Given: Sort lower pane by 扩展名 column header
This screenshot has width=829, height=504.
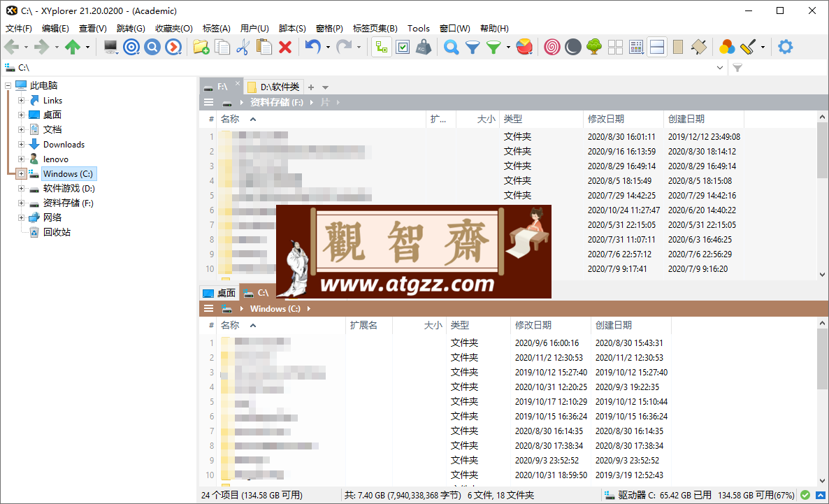Looking at the screenshot, I should 368,325.
